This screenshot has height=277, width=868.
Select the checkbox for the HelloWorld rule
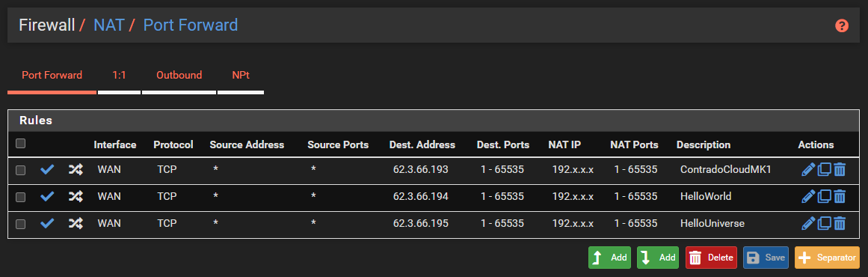[x=20, y=197]
